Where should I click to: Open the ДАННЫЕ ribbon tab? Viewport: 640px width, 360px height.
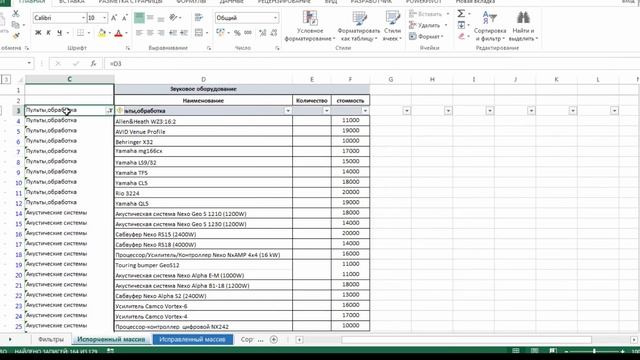(x=231, y=2)
